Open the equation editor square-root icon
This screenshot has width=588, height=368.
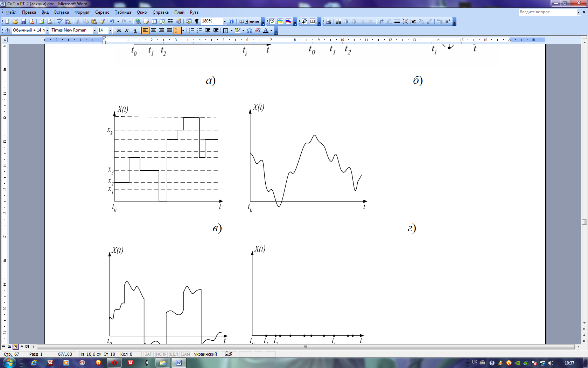click(258, 30)
